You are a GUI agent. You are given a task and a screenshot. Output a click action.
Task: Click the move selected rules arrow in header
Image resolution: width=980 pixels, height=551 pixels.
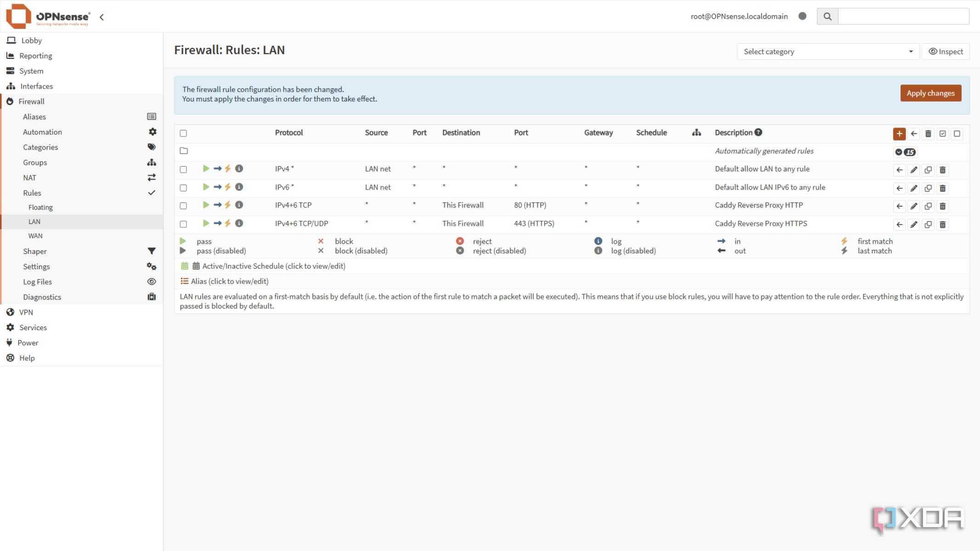pyautogui.click(x=914, y=134)
